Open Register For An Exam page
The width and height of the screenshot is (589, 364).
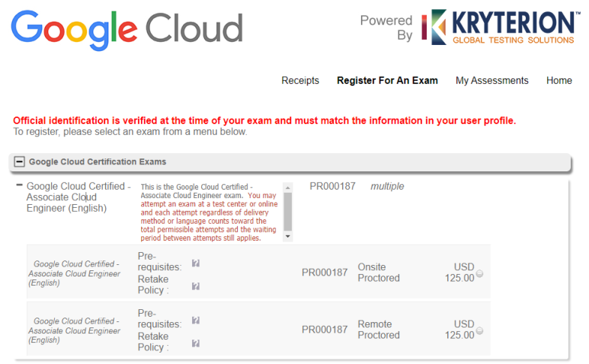(387, 80)
